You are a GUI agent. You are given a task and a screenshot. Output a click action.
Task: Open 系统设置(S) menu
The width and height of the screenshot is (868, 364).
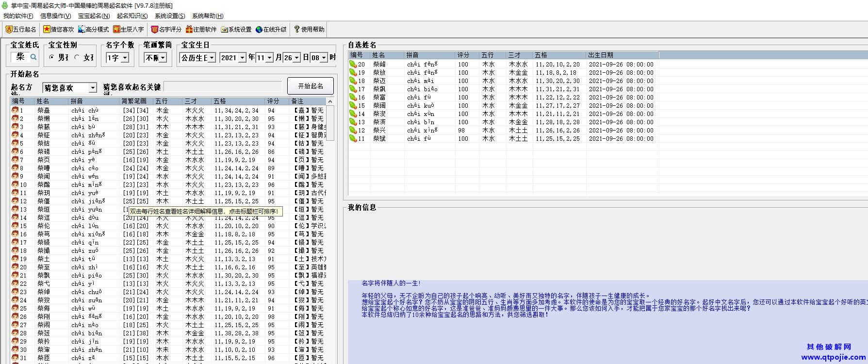click(x=170, y=16)
